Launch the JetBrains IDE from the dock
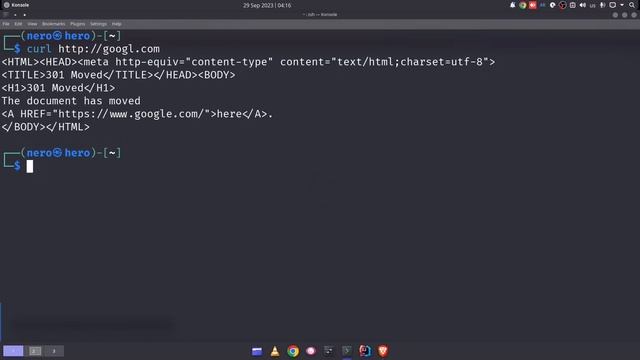640x360 pixels. [x=364, y=351]
